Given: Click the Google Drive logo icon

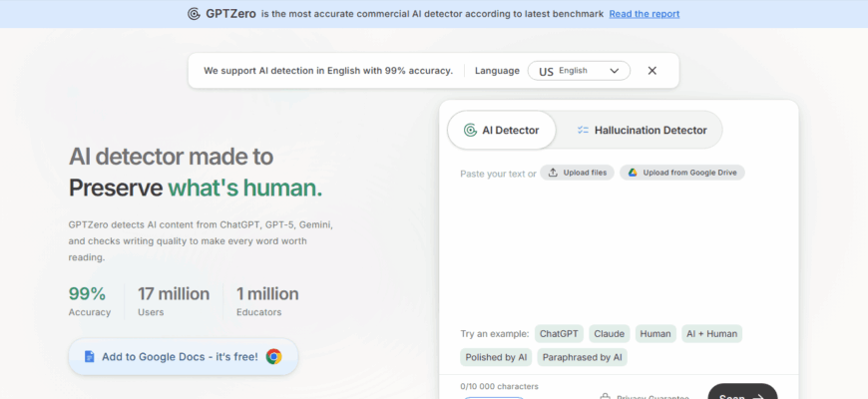Looking at the screenshot, I should point(633,173).
